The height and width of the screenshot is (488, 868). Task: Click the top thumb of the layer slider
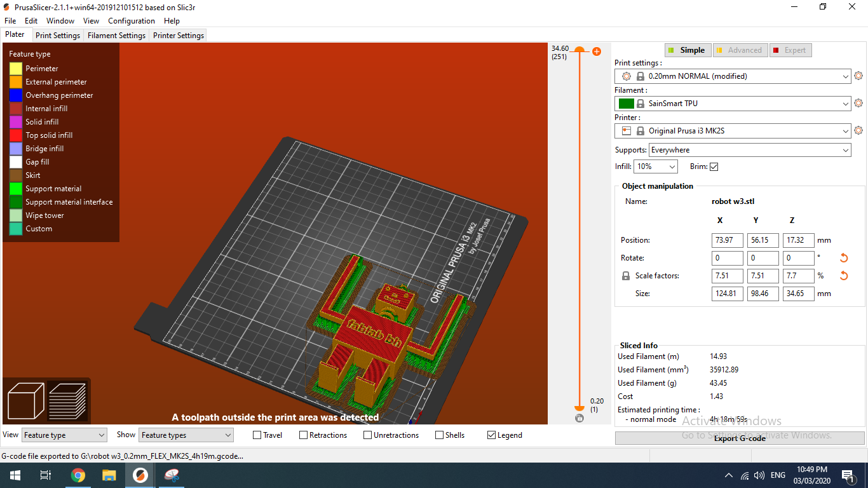(579, 50)
